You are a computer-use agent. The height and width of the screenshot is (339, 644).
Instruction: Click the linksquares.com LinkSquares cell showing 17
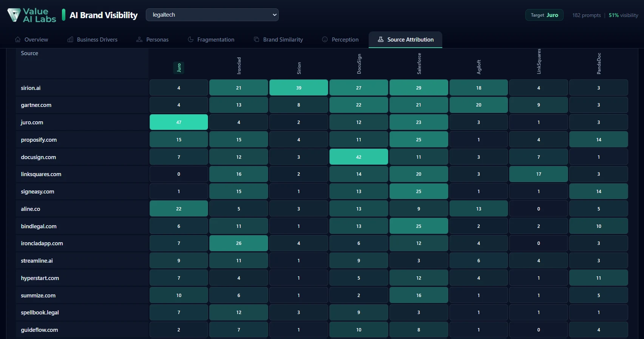pyautogui.click(x=539, y=174)
